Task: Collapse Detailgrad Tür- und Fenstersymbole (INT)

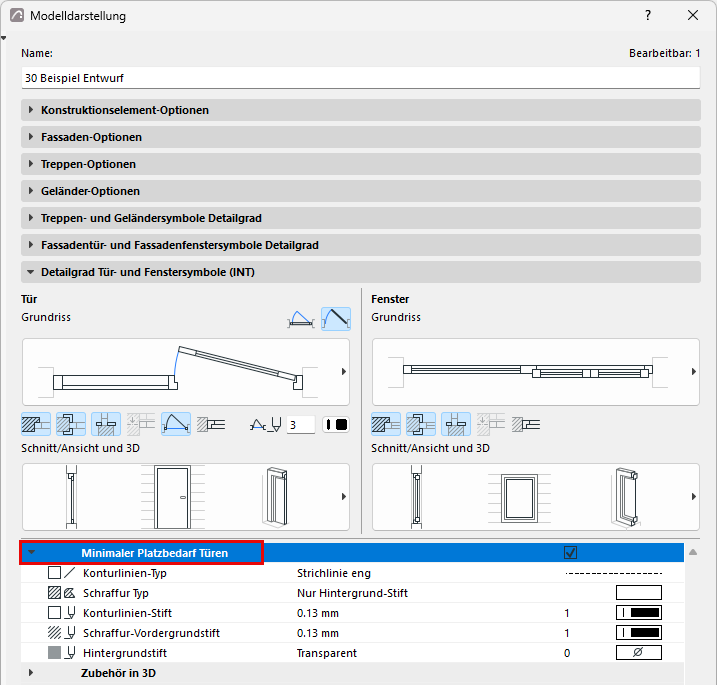Action: coord(361,272)
